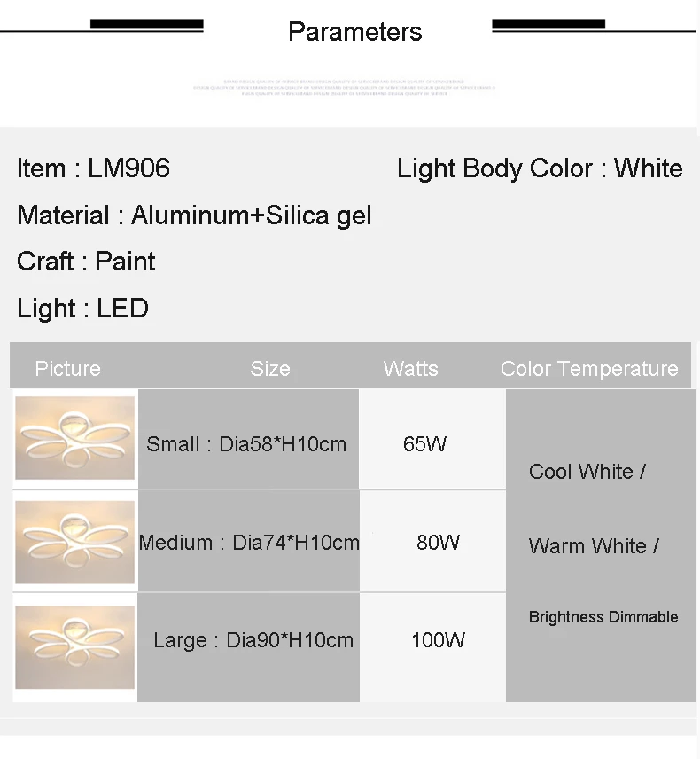
Task: Click the Parameters heading
Action: [x=355, y=32]
